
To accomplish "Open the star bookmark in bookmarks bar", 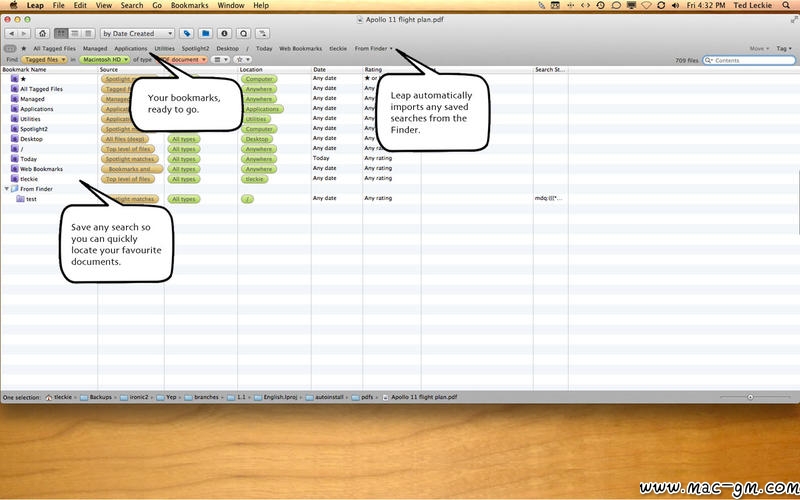I will 23,48.
